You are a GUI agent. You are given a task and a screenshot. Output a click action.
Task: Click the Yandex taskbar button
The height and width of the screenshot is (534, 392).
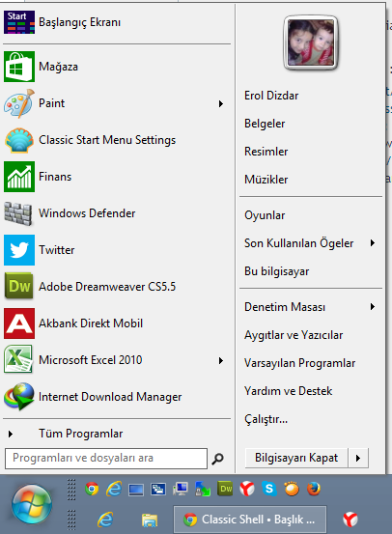click(350, 520)
